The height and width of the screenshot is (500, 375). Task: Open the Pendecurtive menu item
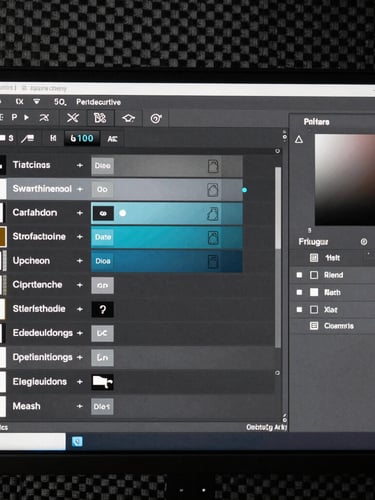[98, 102]
